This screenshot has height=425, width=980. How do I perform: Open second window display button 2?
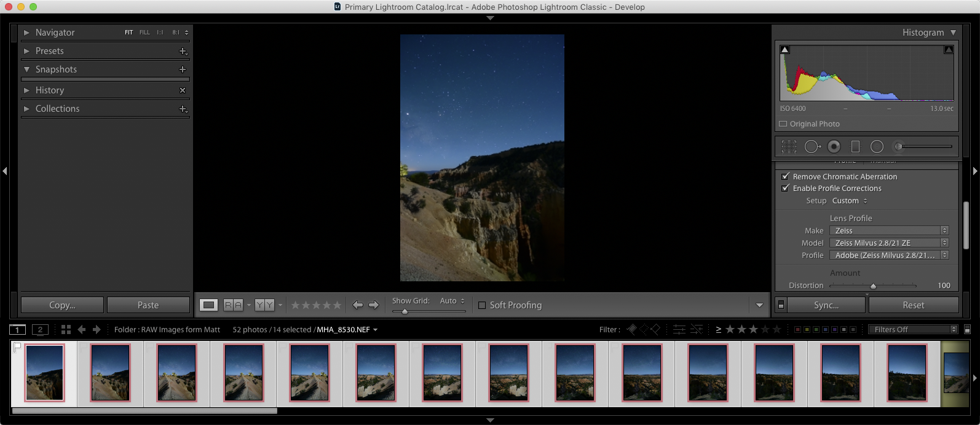(x=40, y=329)
